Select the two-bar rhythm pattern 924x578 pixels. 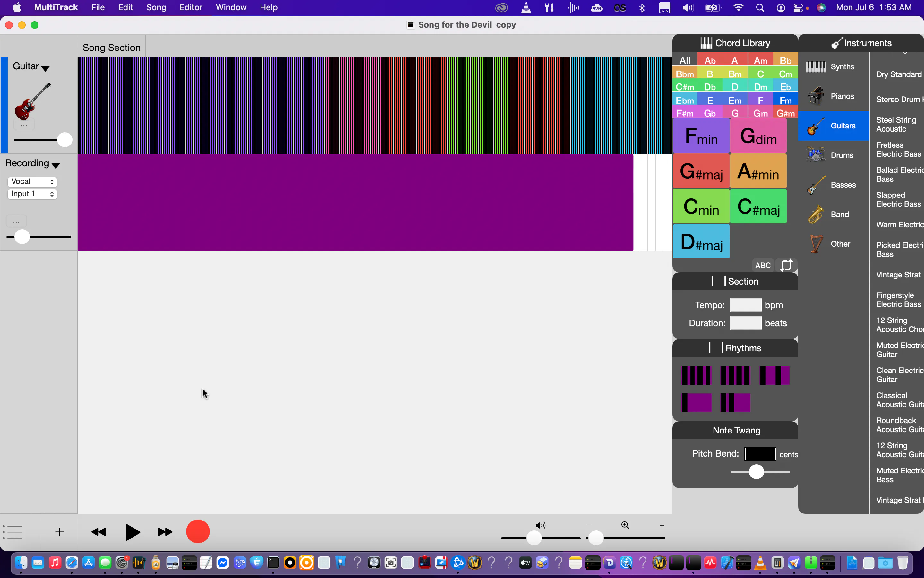pyautogui.click(x=735, y=403)
